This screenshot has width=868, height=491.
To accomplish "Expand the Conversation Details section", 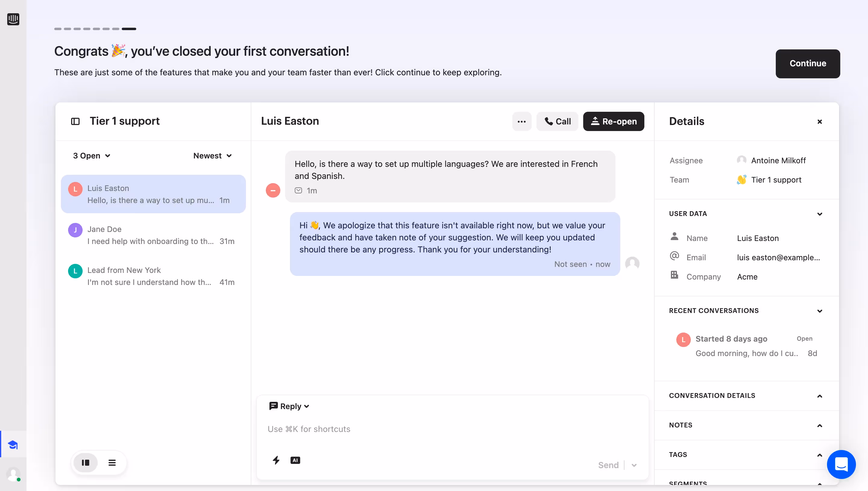I will click(819, 396).
